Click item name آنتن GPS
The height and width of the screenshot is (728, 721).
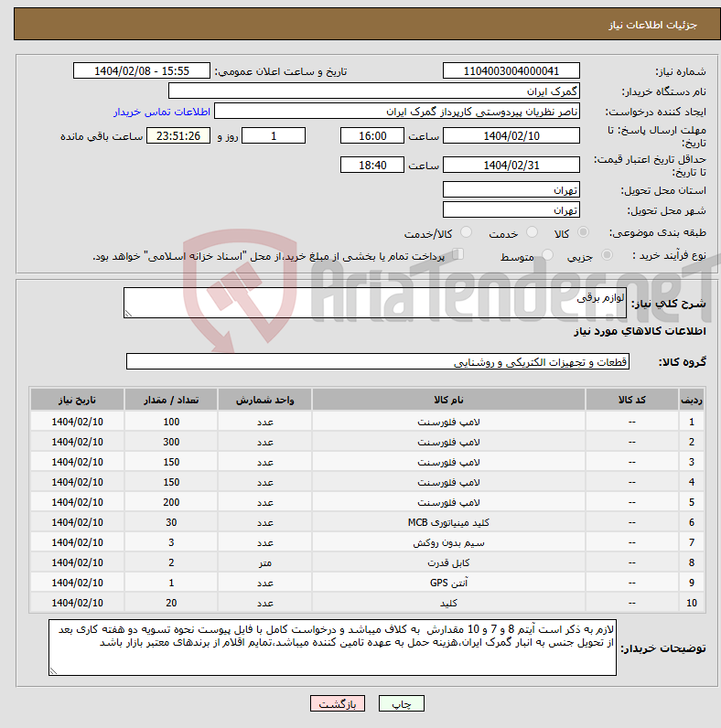(x=448, y=583)
